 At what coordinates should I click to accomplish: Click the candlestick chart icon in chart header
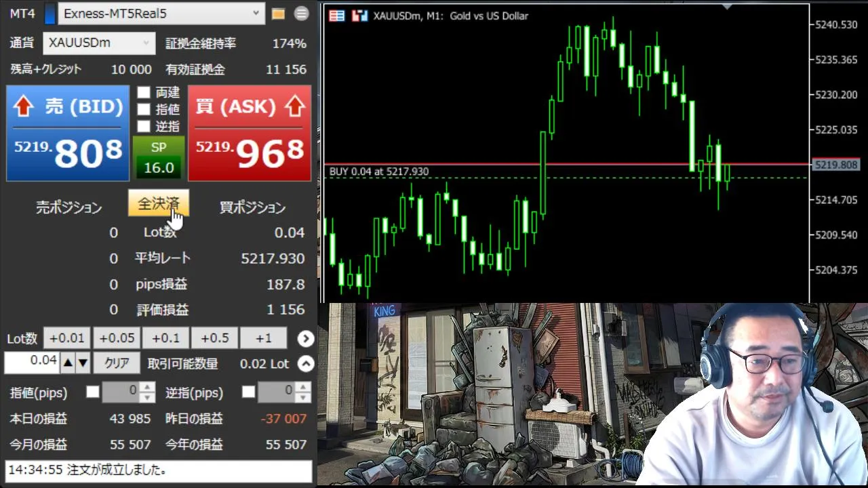[x=359, y=16]
